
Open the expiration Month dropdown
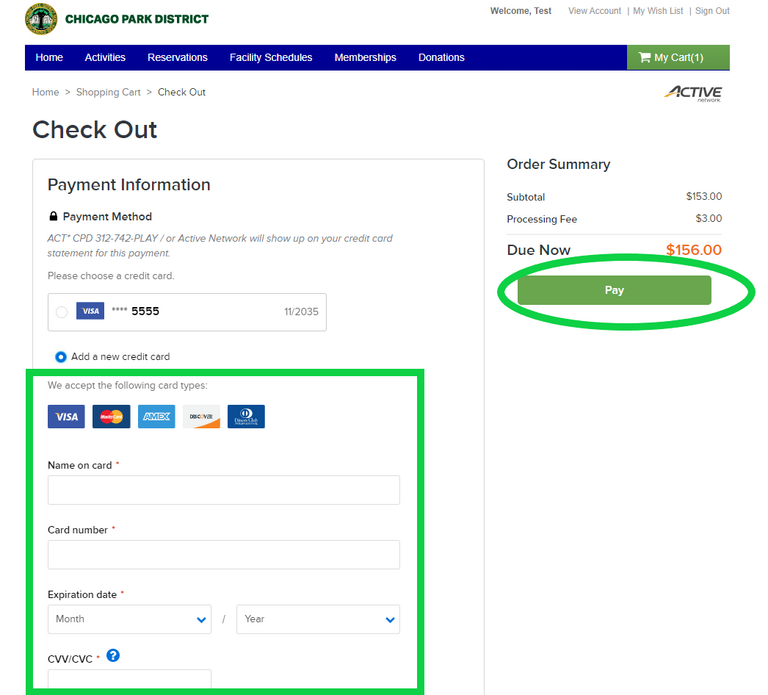129,619
